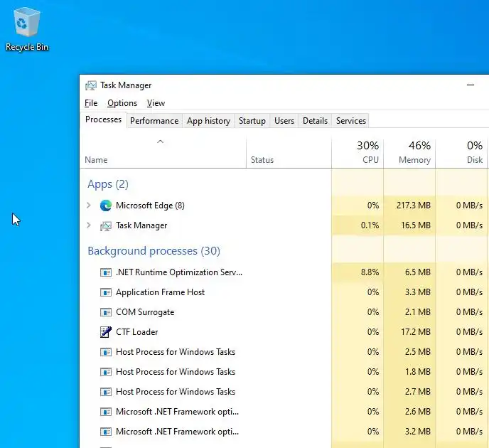Screen dimensions: 489x448
Task: Select the Processes tab
Action: click(x=103, y=119)
